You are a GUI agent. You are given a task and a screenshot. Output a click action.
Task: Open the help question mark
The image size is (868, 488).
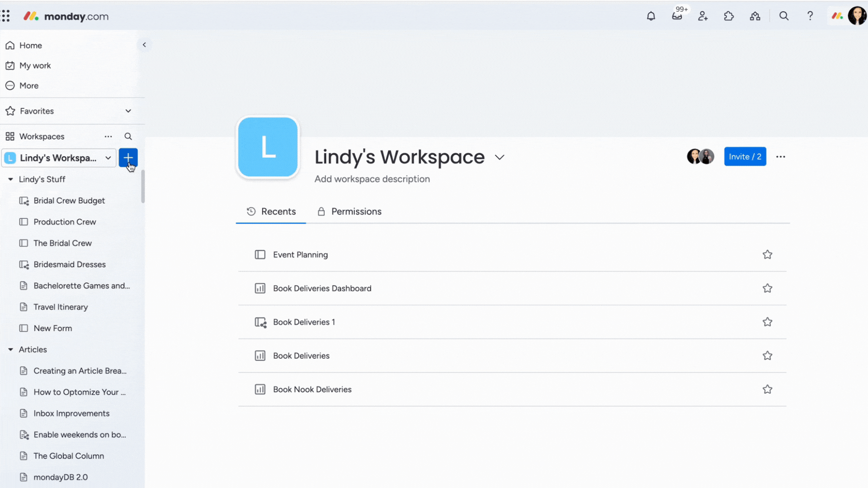(810, 16)
